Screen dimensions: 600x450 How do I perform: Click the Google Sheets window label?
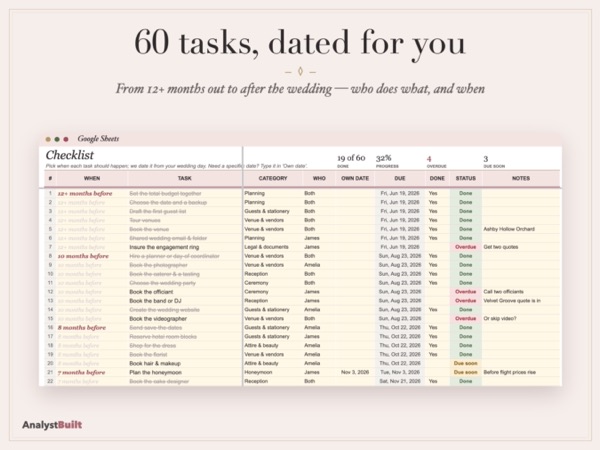(98, 139)
